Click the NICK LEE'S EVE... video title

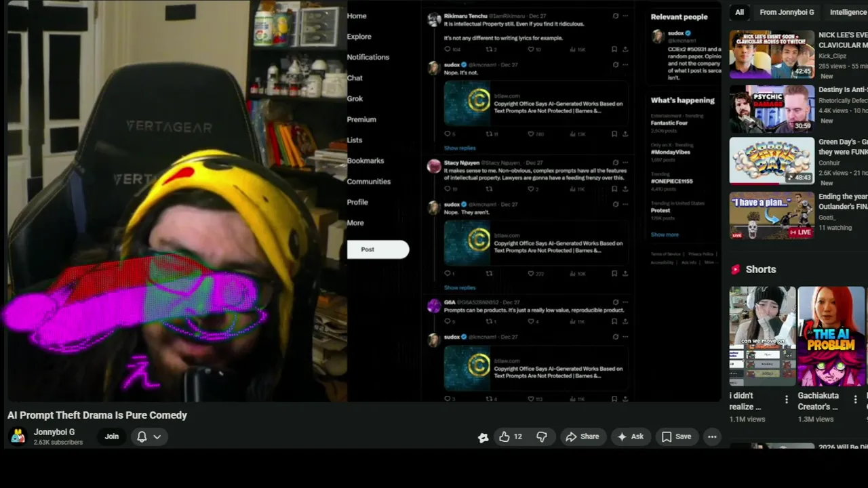843,39
